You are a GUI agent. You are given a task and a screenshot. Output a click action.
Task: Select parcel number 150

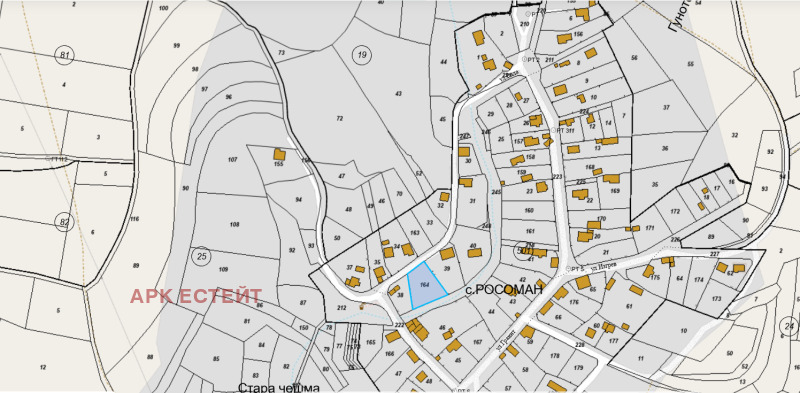click(304, 328)
